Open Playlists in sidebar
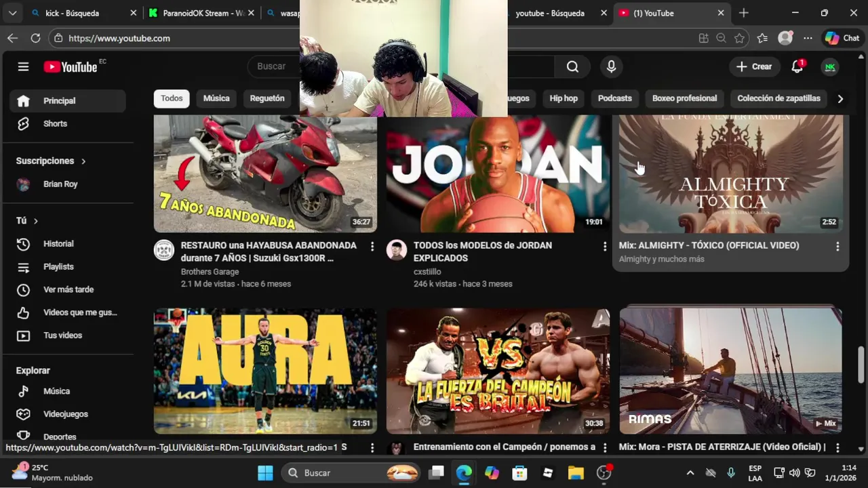868x488 pixels. pos(67,267)
